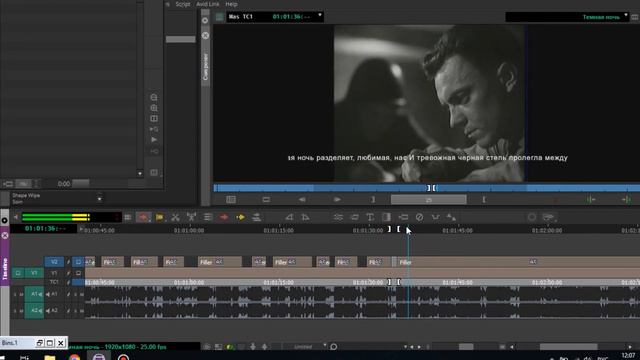The height and width of the screenshot is (360, 640).
Task: Click the play arrow icon in effect panel sidebar
Action: pos(154,140)
